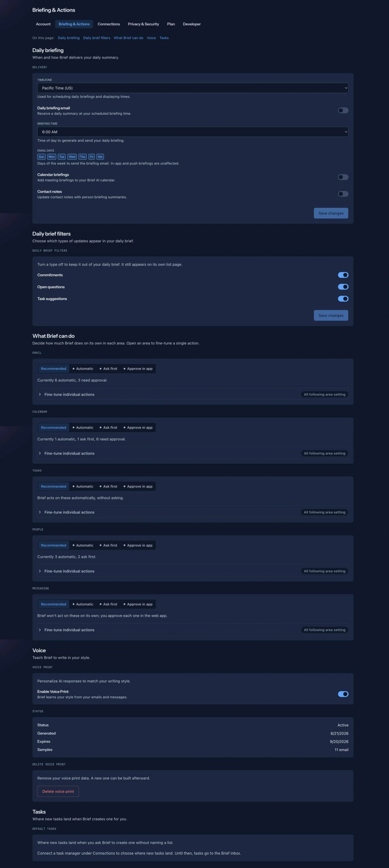This screenshot has height=868, width=389.
Task: Toggle the Fri email day chip
Action: coord(92,157)
